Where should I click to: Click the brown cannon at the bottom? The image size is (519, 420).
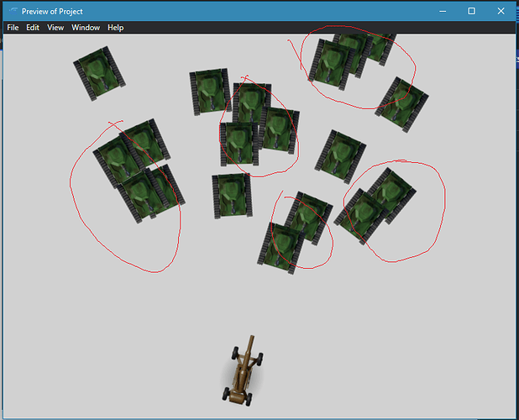coord(243,371)
